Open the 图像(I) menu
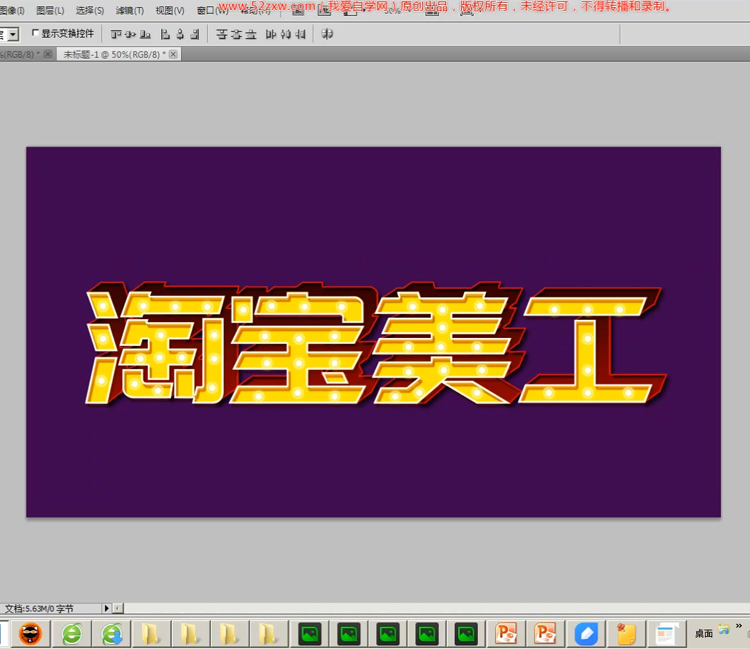750x649 pixels. click(x=12, y=10)
